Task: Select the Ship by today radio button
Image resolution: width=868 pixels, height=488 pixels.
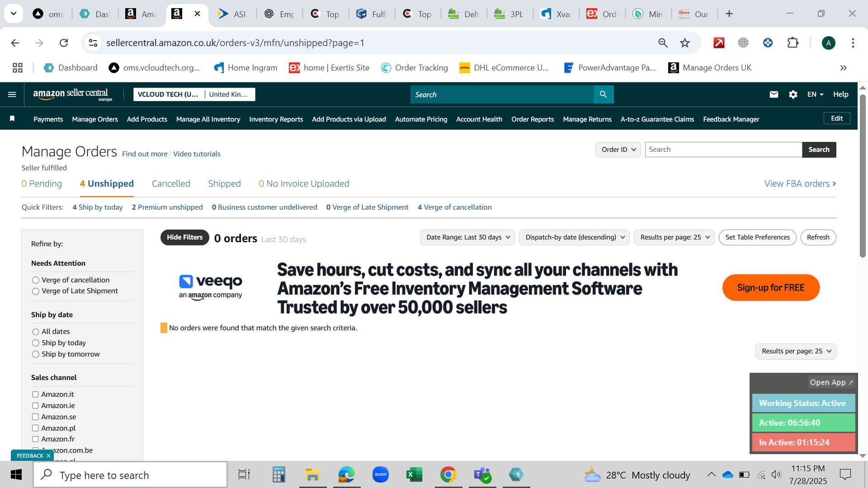Action: coord(36,343)
